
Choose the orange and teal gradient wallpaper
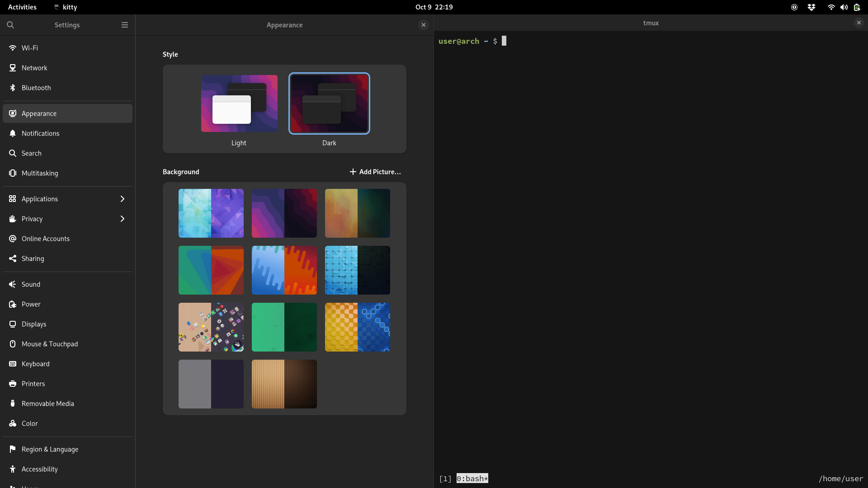(x=358, y=213)
